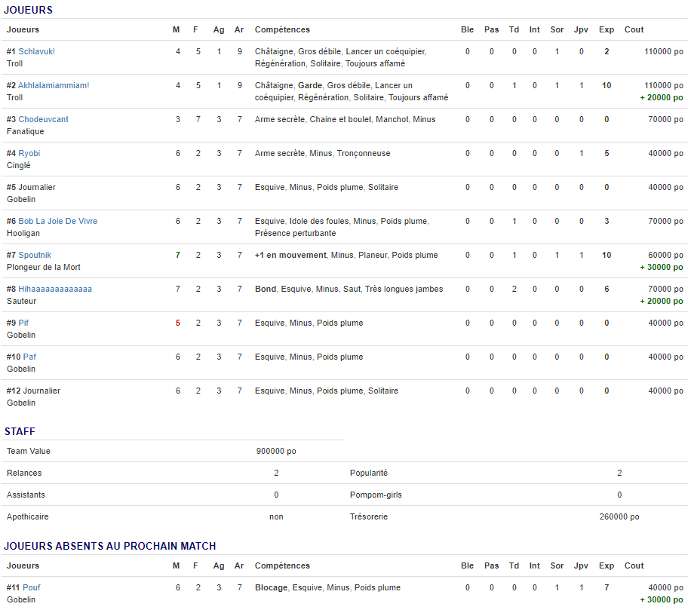This screenshot has height=616, width=694.
Task: Open Spoutnik player details
Action: pos(35,255)
